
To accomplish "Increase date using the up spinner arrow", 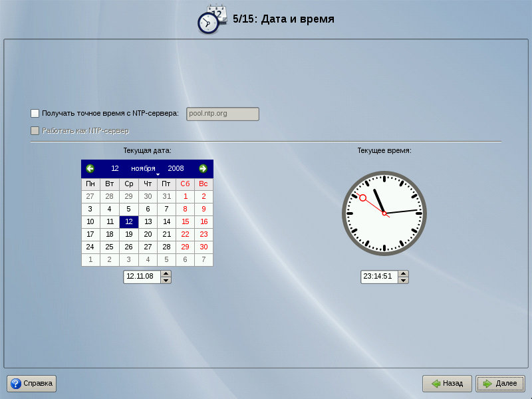I will (x=166, y=273).
